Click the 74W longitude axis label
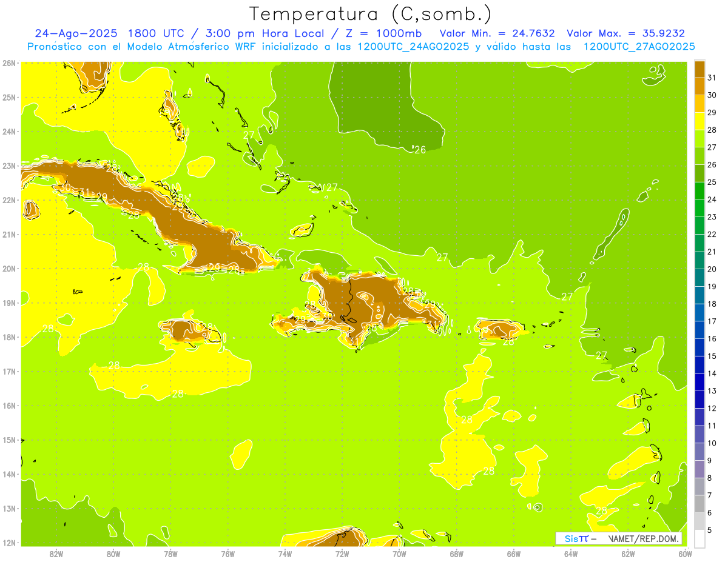 (285, 554)
